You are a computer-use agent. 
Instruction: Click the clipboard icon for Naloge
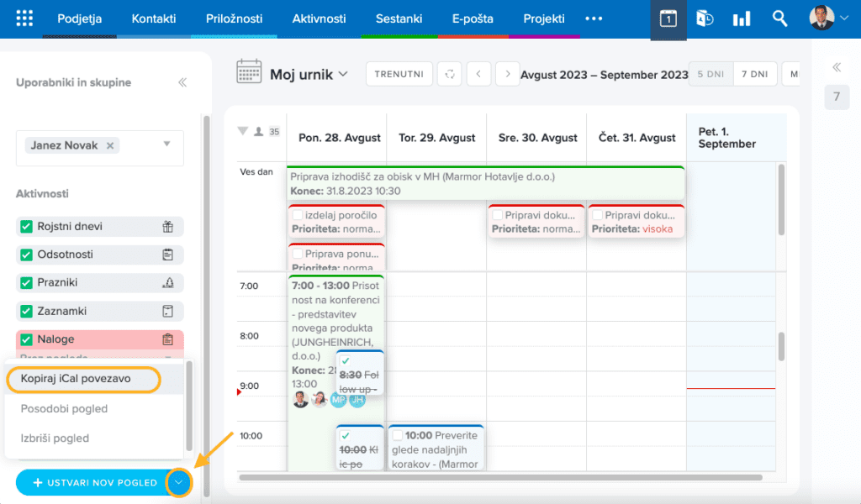tap(168, 339)
